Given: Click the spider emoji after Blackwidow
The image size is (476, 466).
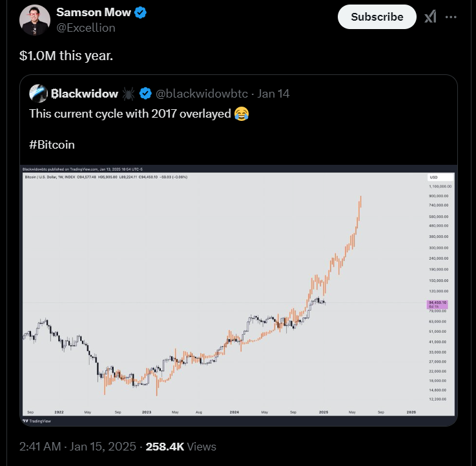Looking at the screenshot, I should click(129, 94).
